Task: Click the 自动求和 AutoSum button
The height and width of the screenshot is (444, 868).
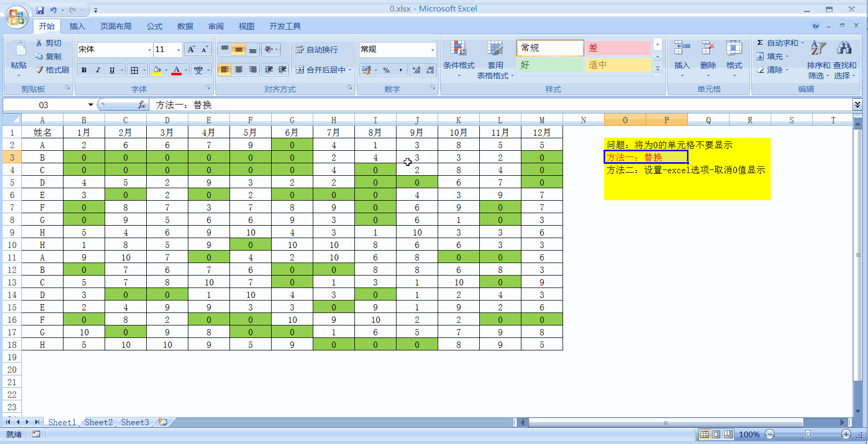Action: pos(780,43)
